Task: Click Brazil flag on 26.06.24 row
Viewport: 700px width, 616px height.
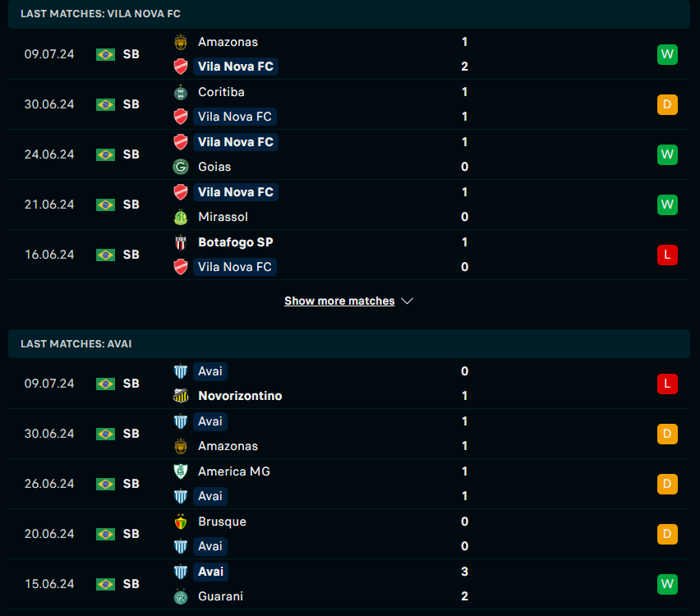Action: 105,484
